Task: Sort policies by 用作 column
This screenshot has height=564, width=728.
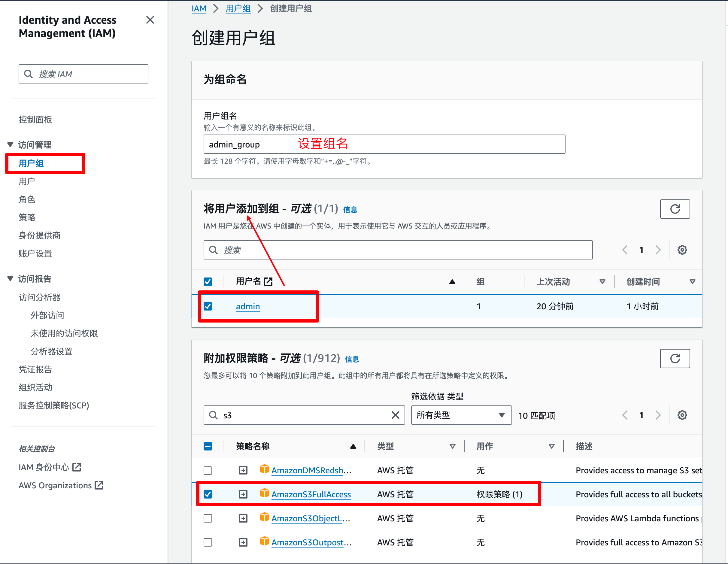Action: (x=551, y=446)
